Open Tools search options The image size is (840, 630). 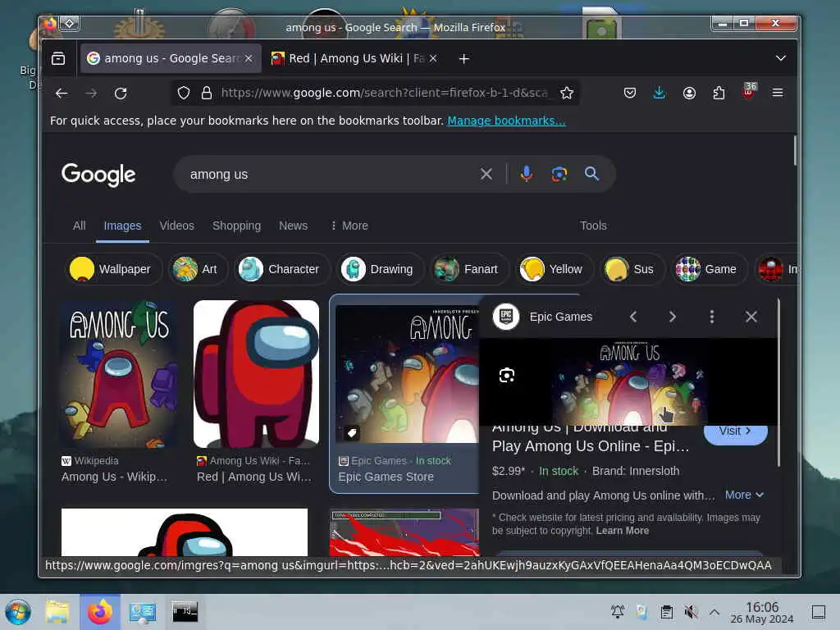click(594, 226)
